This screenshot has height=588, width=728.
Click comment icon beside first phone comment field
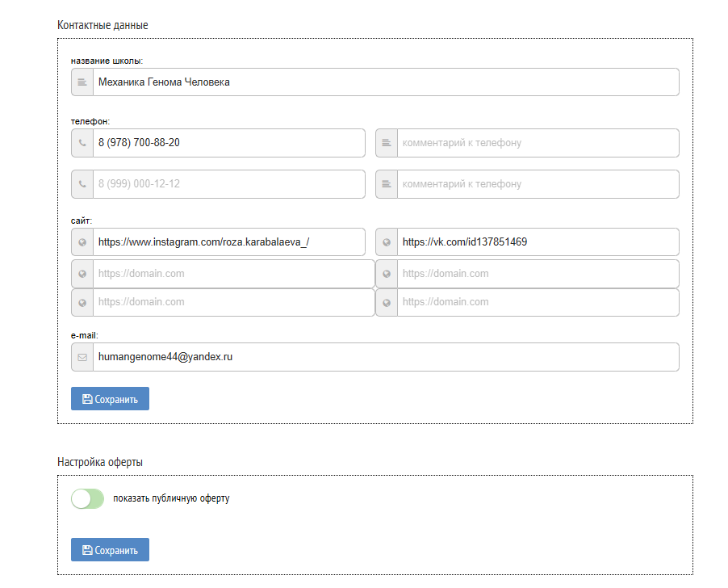[387, 143]
